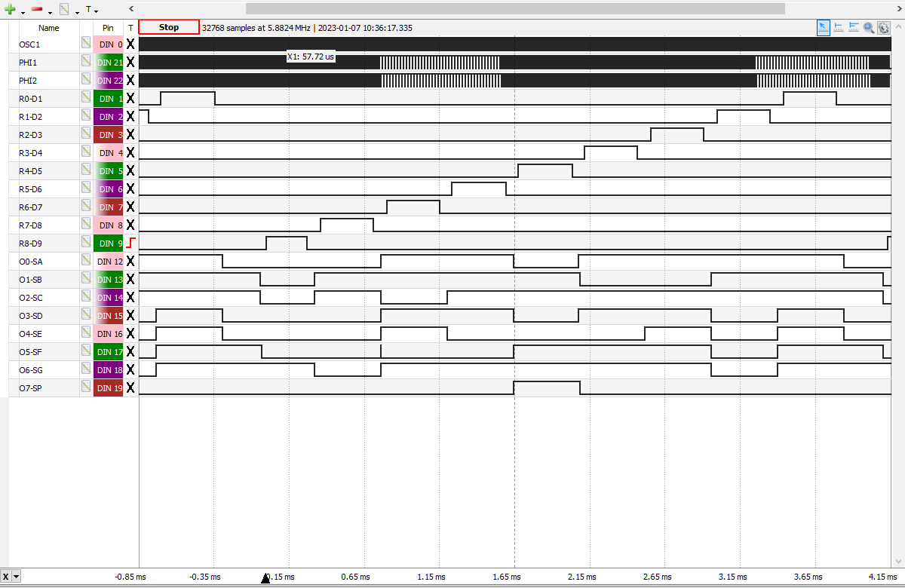Click the edit icon for O7-SP row

pyautogui.click(x=86, y=387)
